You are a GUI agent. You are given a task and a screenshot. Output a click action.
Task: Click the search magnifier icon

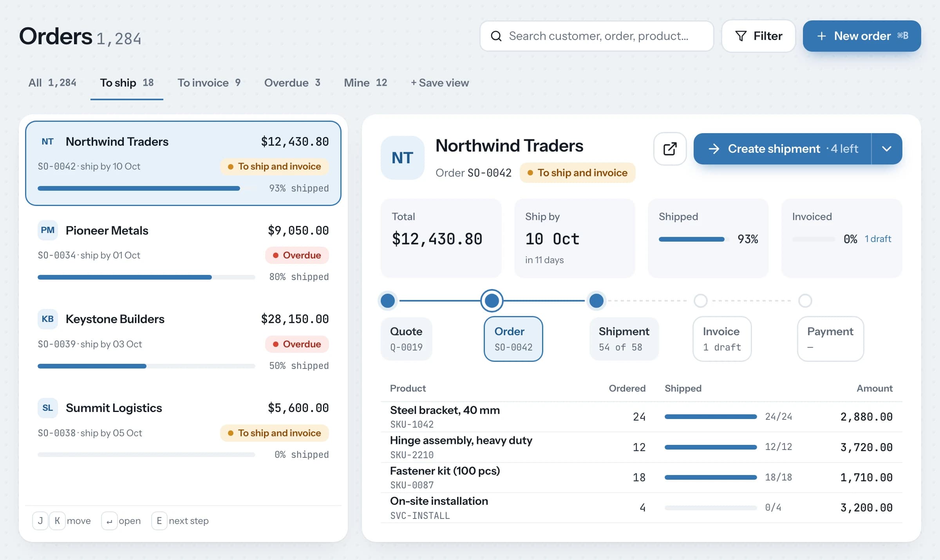point(496,36)
